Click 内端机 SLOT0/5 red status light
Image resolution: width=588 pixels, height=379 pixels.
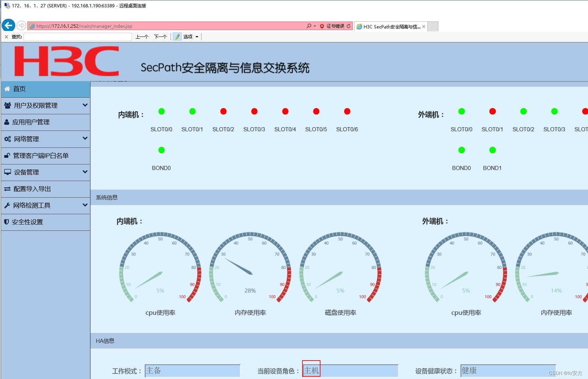[316, 111]
